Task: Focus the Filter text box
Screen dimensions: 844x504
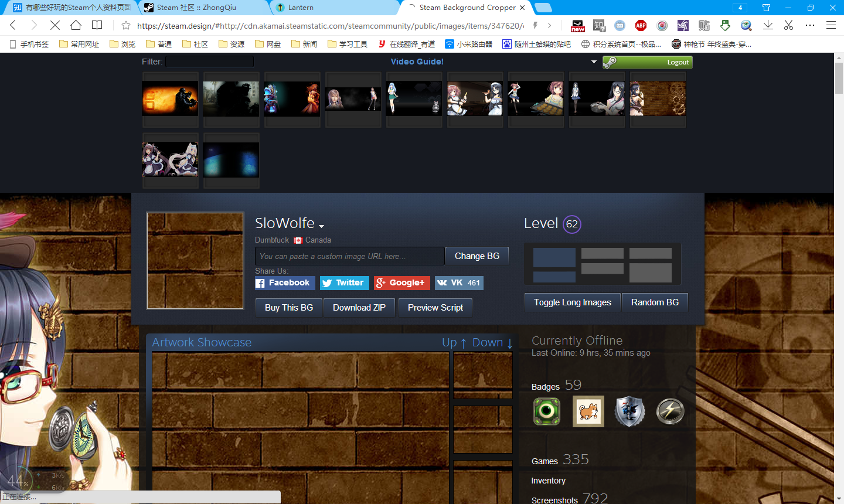Action: click(209, 62)
